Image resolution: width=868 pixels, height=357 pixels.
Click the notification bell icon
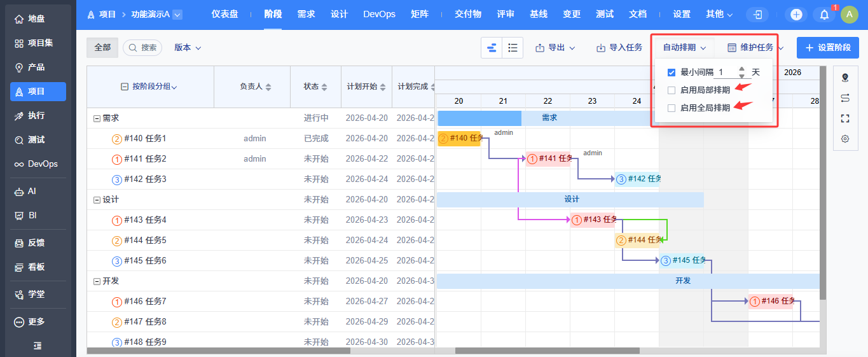point(825,15)
